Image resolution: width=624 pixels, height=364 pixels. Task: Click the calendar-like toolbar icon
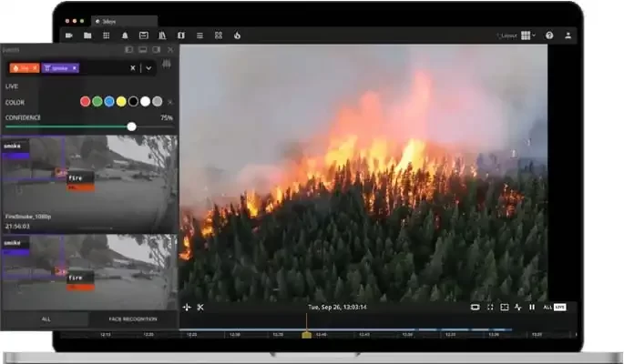(x=144, y=35)
